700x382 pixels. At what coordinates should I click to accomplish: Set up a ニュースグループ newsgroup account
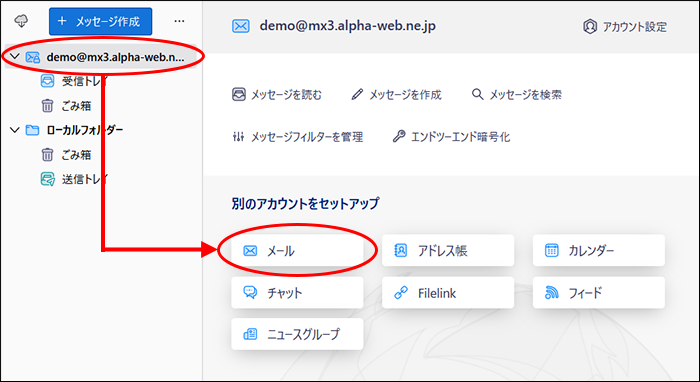tap(297, 334)
